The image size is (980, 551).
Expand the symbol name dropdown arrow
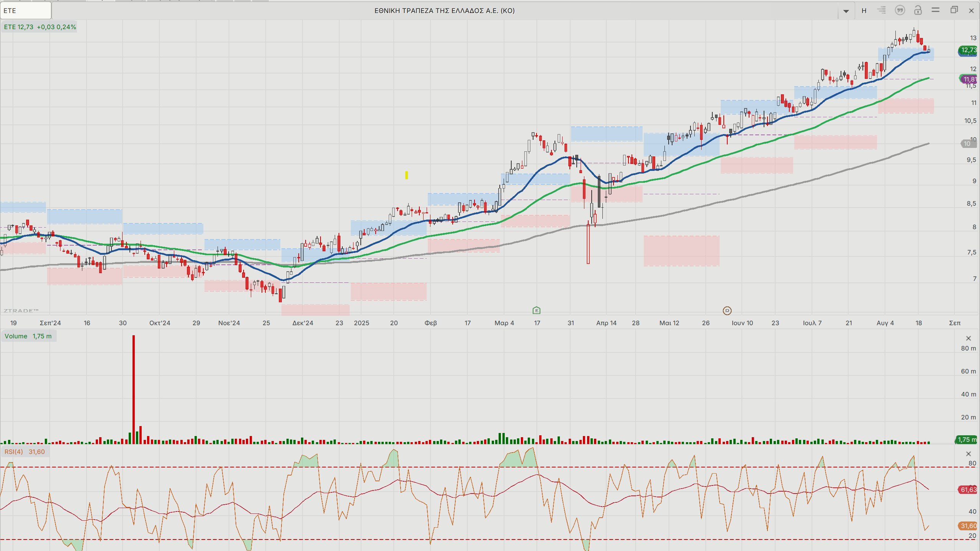[846, 11]
